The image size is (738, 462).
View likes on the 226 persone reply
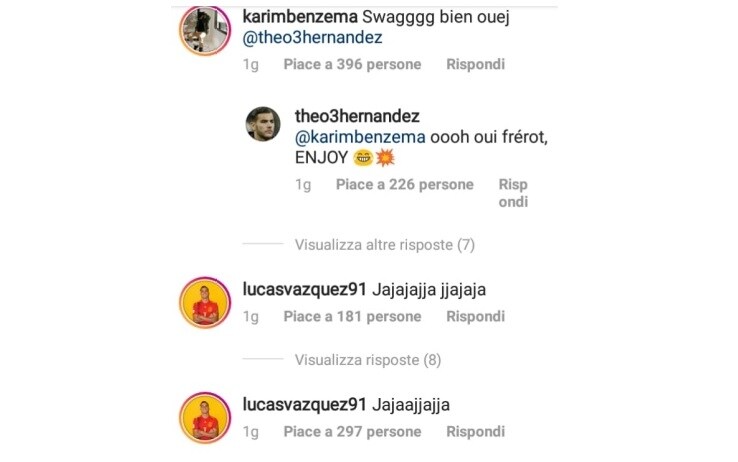(405, 184)
